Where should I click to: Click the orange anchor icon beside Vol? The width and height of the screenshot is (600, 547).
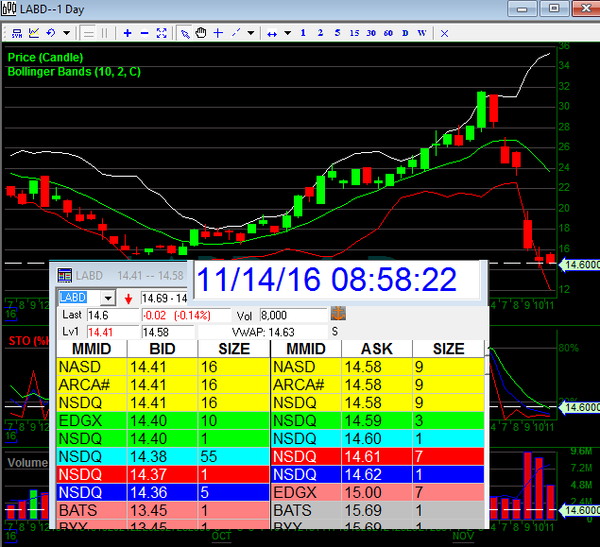(338, 314)
